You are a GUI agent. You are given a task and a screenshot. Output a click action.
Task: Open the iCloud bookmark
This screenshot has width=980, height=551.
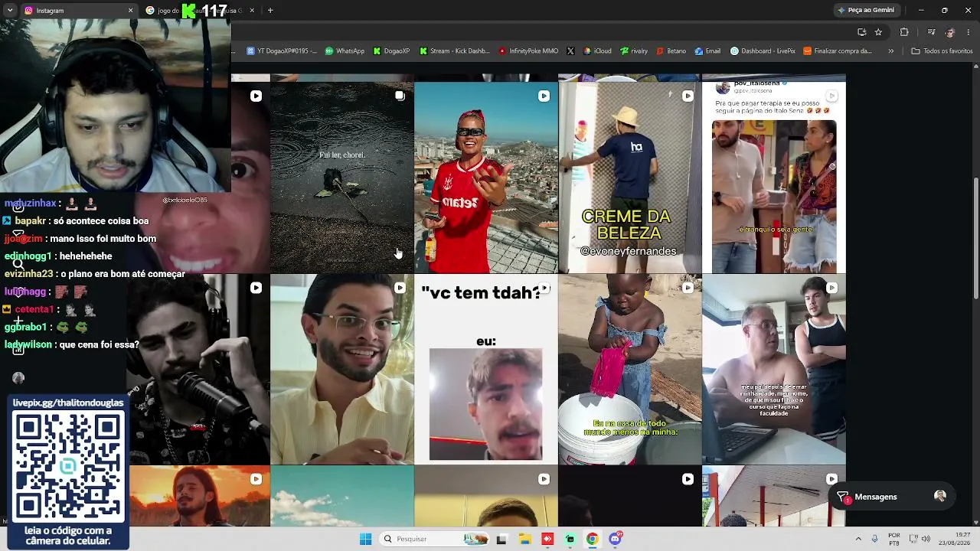(x=597, y=51)
